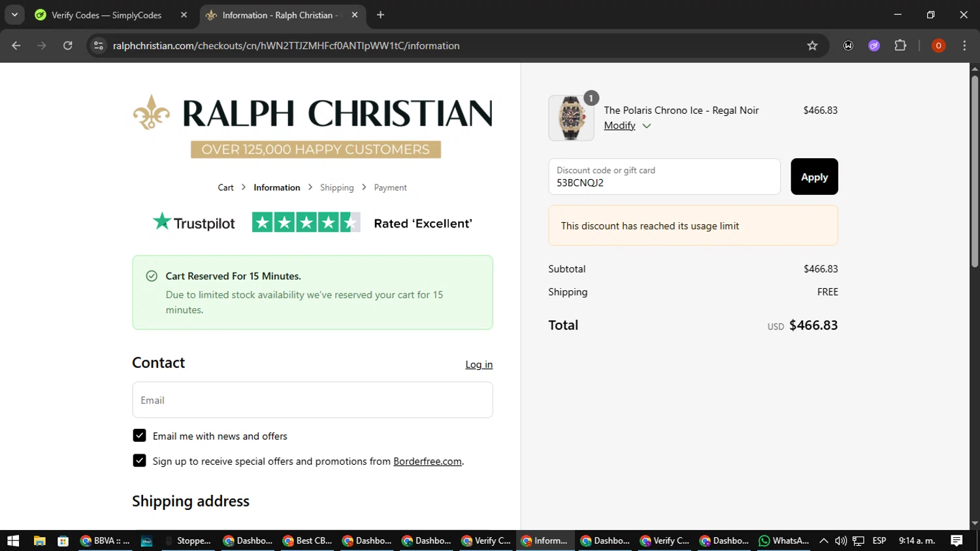Open the Borderfree.com link
The image size is (980, 551).
point(427,461)
